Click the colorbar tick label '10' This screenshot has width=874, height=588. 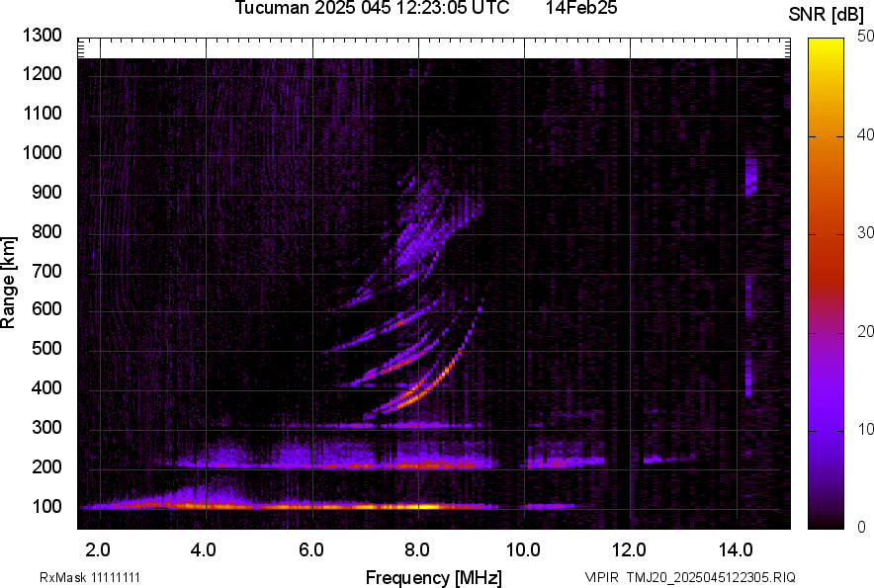(866, 429)
